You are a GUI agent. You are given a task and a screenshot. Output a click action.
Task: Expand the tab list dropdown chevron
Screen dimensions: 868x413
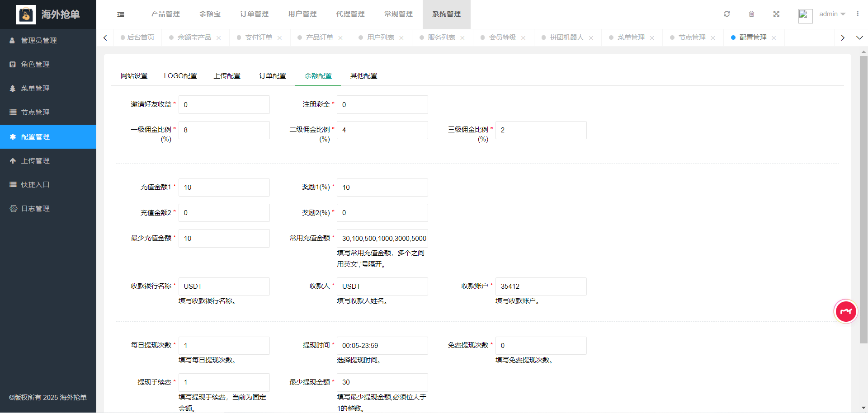(x=859, y=38)
